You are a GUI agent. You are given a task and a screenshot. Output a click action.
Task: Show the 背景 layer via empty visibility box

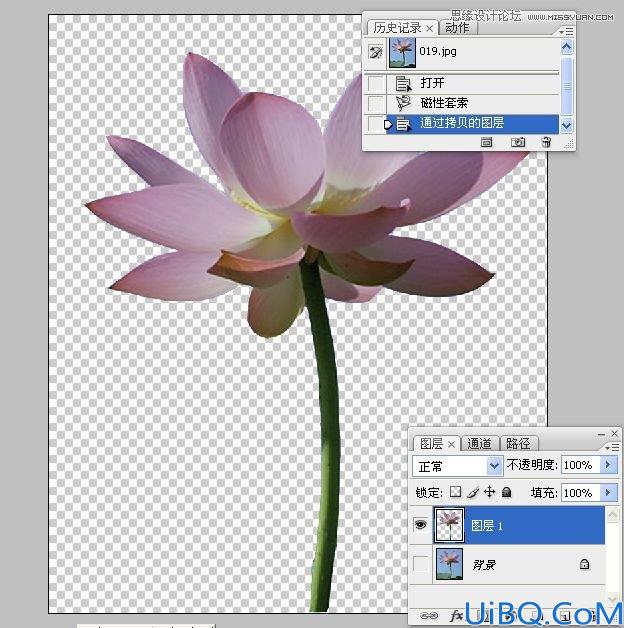[421, 564]
